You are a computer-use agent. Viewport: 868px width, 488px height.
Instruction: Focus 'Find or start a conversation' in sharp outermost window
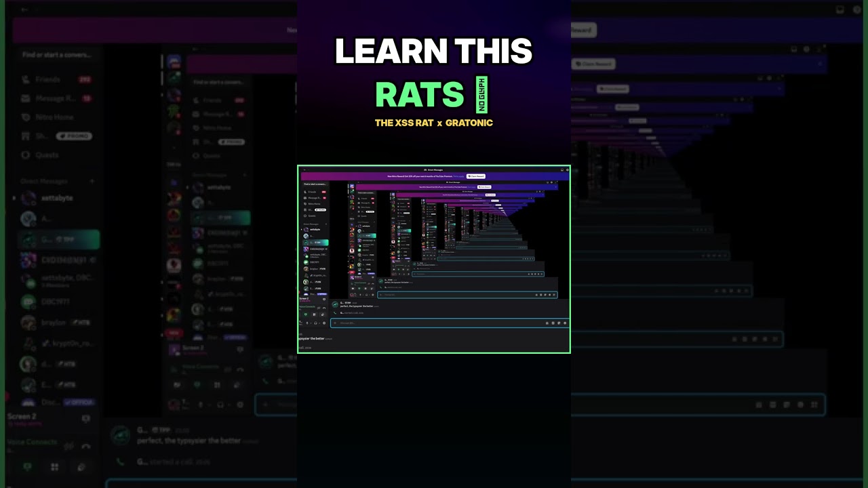(x=315, y=184)
